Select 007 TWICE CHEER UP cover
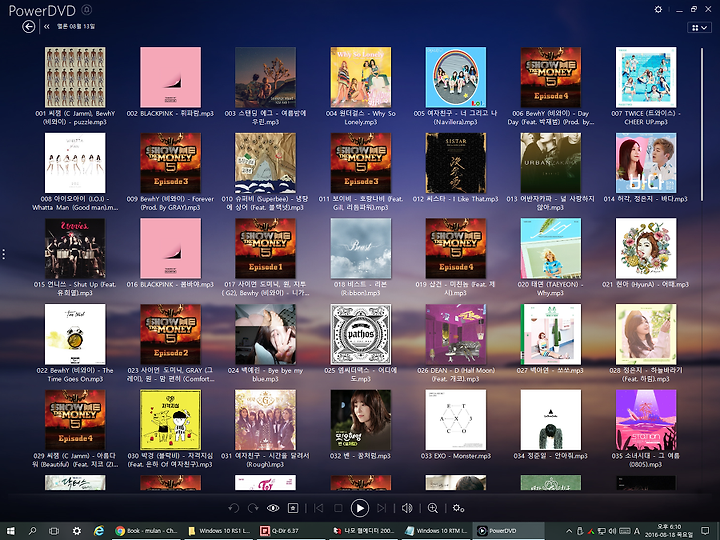This screenshot has width=720, height=540. coord(646,77)
